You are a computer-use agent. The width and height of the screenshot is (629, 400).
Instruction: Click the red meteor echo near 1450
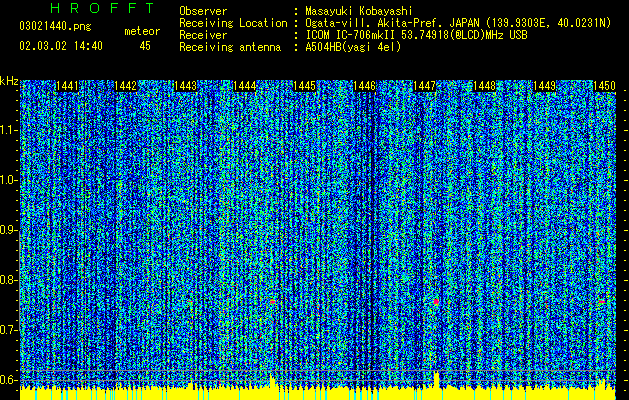point(602,301)
